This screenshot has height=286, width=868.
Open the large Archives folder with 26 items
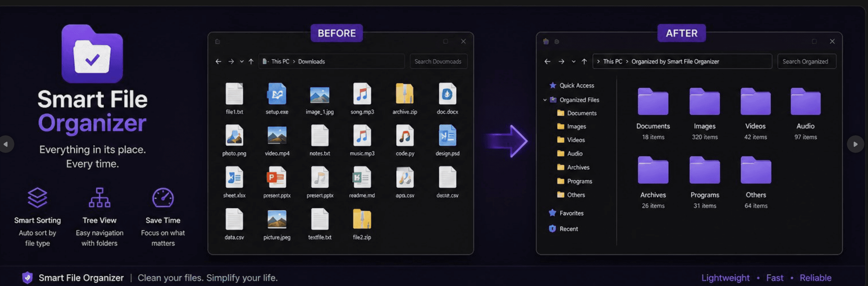pyautogui.click(x=653, y=170)
